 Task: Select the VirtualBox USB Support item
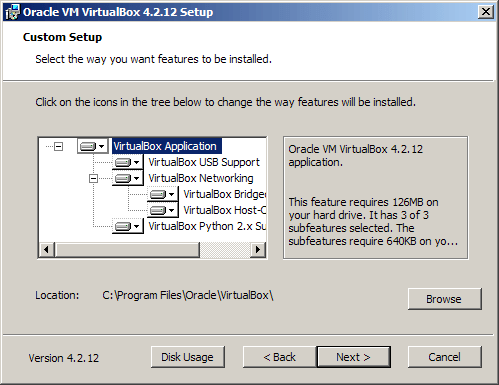[x=204, y=162]
